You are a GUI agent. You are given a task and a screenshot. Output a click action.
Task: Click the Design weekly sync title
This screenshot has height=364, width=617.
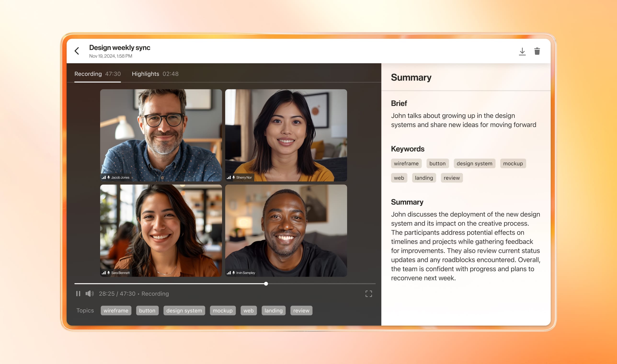tap(120, 48)
